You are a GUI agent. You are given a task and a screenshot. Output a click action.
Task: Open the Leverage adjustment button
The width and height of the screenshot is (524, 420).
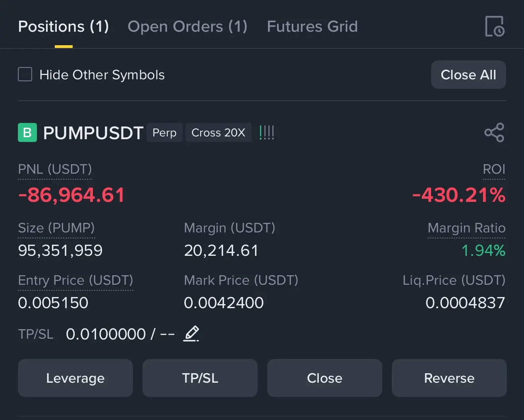point(75,378)
